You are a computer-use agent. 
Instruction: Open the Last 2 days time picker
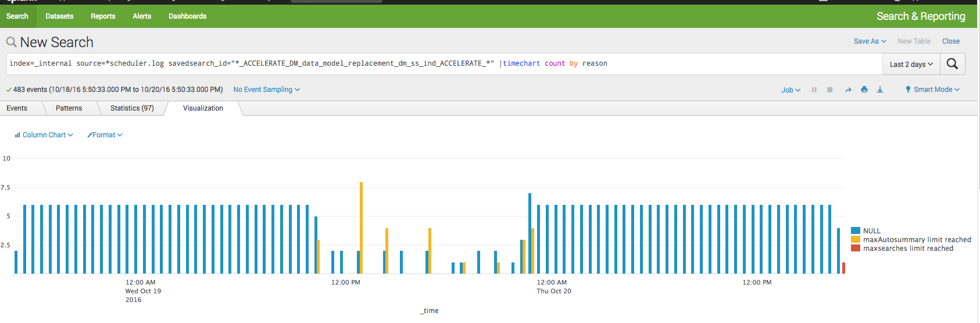[911, 64]
